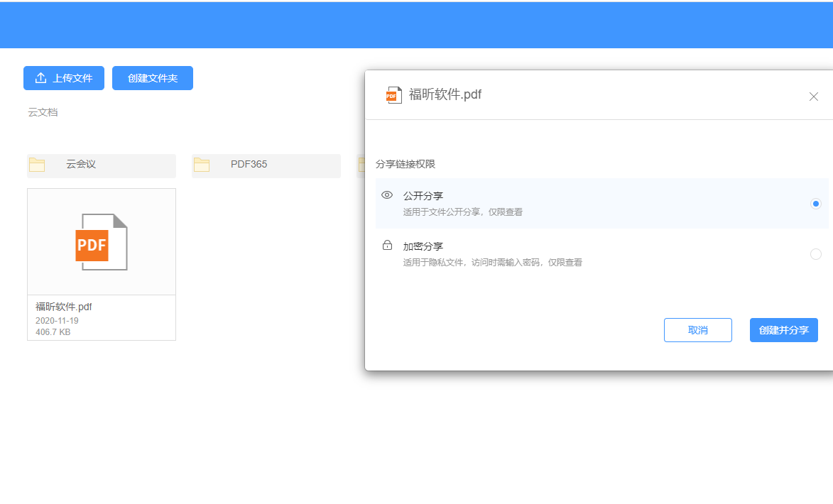Select the 公开分享 radio button
Image resolution: width=833 pixels, height=504 pixels.
815,204
